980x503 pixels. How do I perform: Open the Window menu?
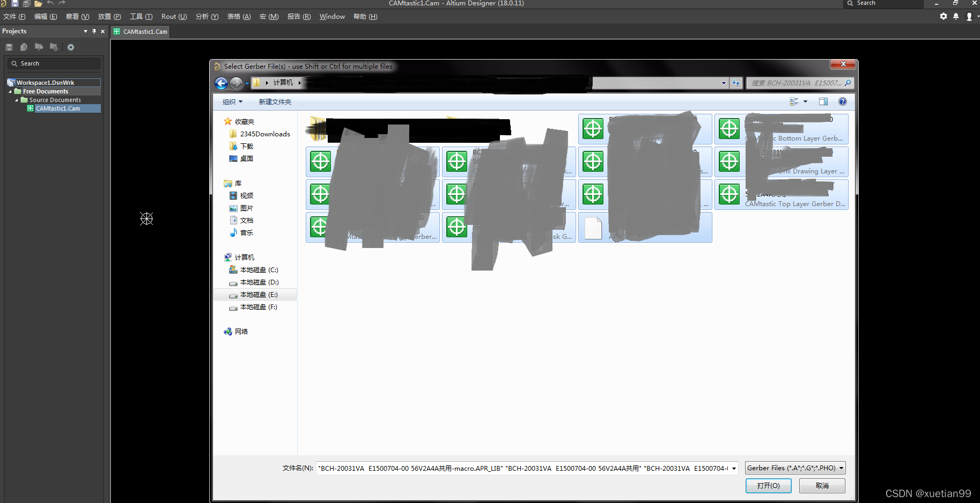click(x=332, y=17)
